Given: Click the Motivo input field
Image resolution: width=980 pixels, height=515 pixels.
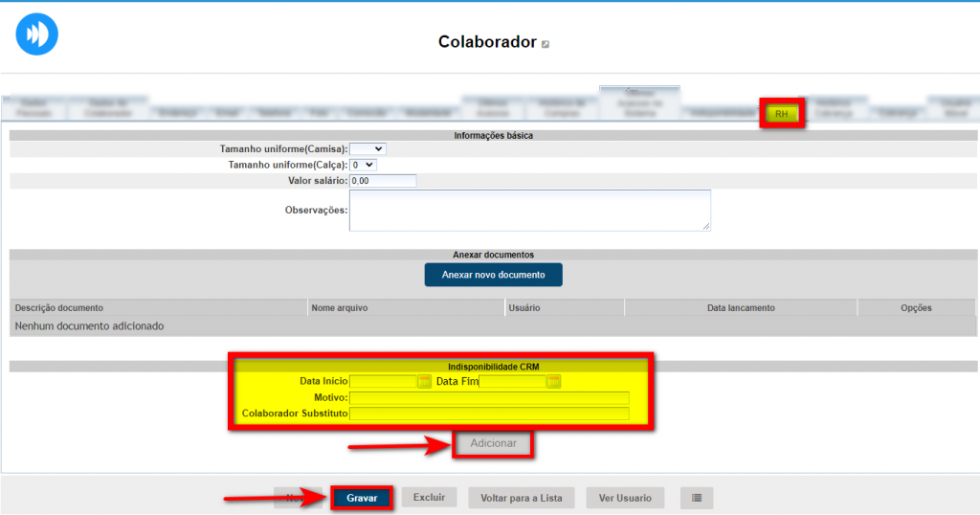Looking at the screenshot, I should [x=489, y=398].
